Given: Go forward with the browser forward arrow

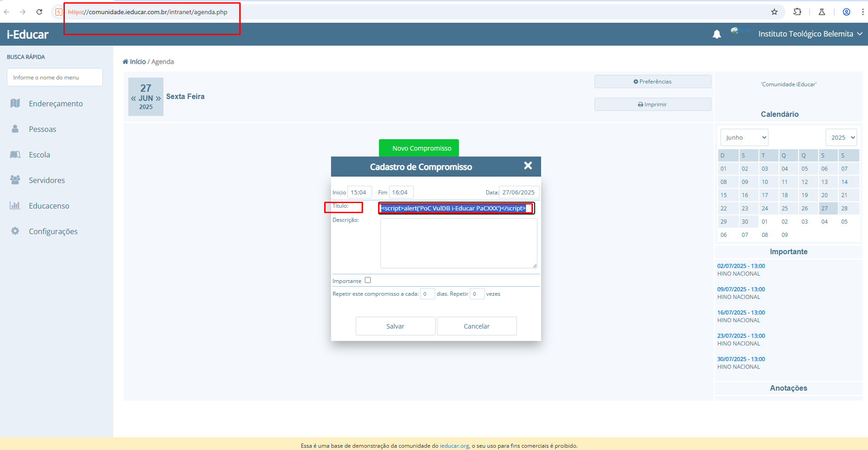Looking at the screenshot, I should pos(22,12).
